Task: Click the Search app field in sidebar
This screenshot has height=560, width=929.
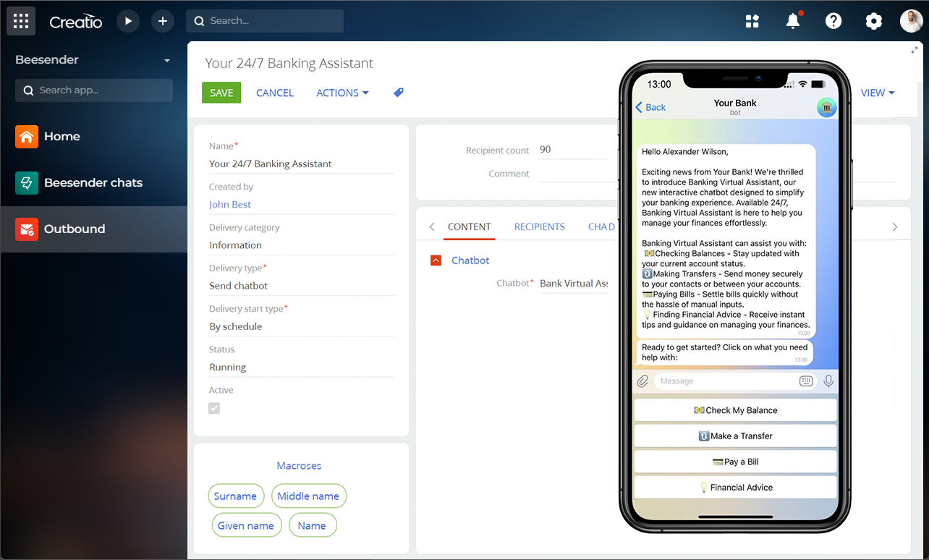Action: [94, 90]
